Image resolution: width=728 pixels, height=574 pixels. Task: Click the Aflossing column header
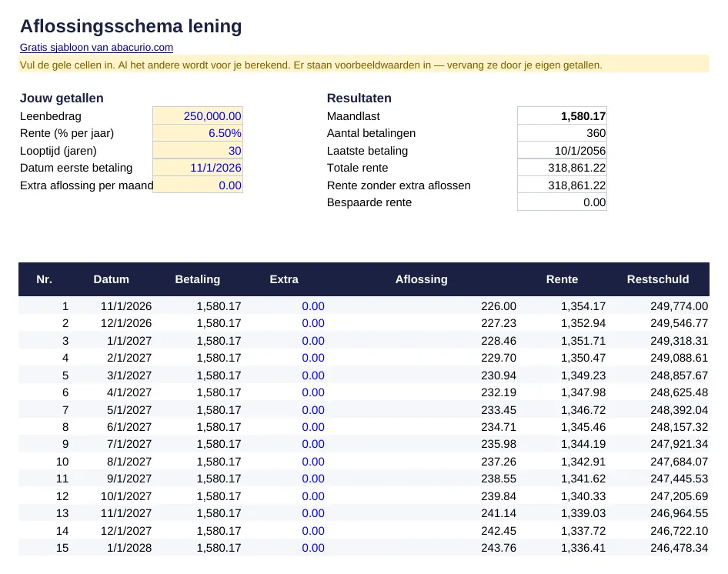tap(422, 279)
